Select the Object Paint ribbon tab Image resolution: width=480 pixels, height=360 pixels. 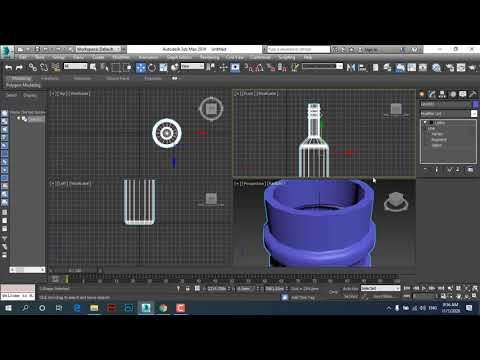click(x=118, y=78)
